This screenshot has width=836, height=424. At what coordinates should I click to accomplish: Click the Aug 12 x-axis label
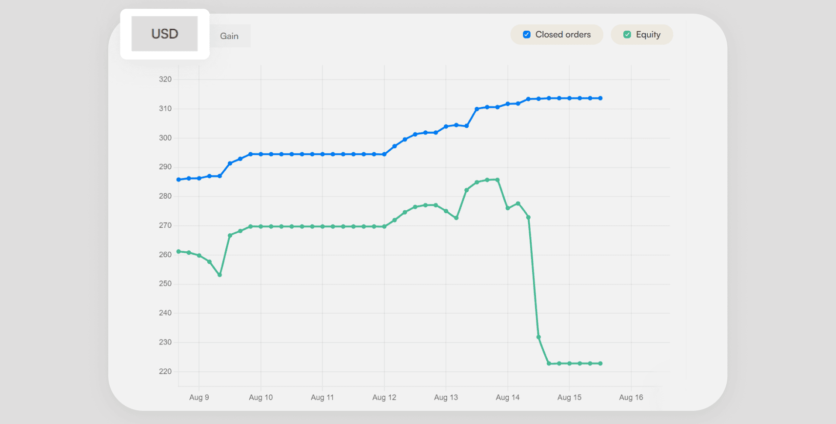pyautogui.click(x=384, y=397)
